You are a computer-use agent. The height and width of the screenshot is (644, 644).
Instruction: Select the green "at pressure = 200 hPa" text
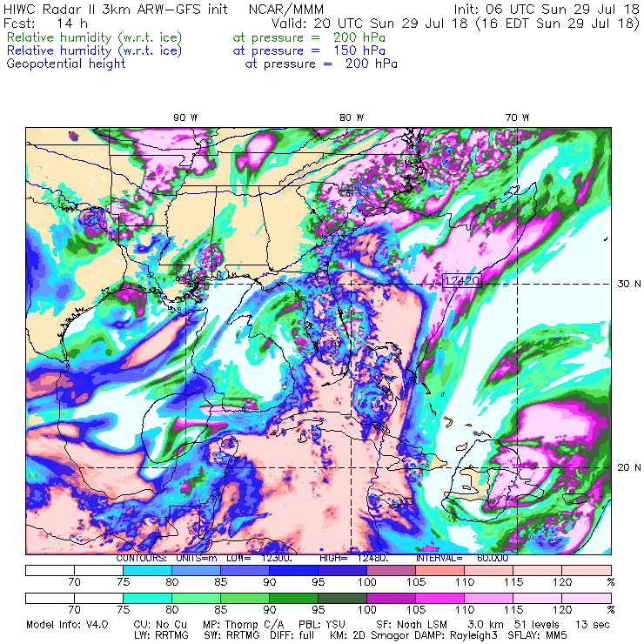pos(309,37)
